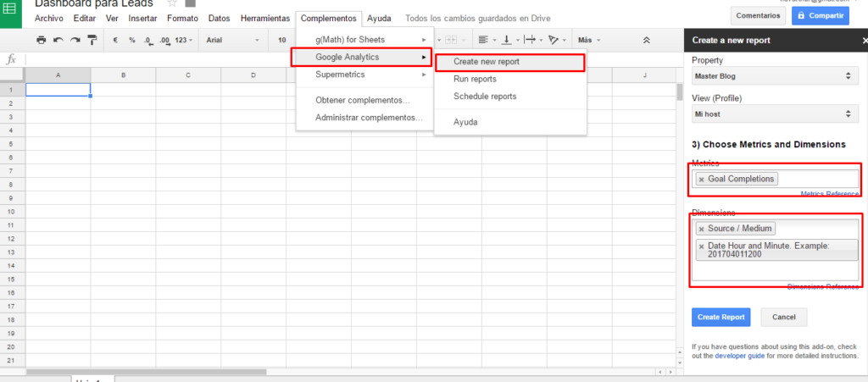Click the folder icon beside title
The height and width of the screenshot is (382, 868).
(x=191, y=3)
